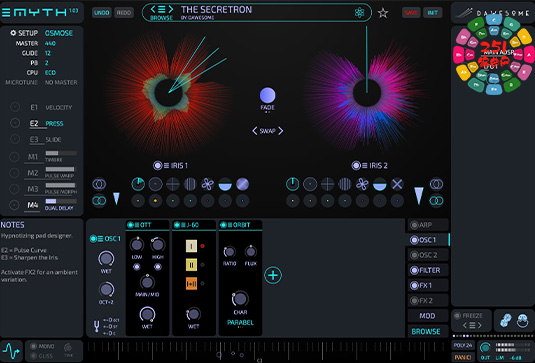Adjust the FADE knob between irises

(x=268, y=95)
